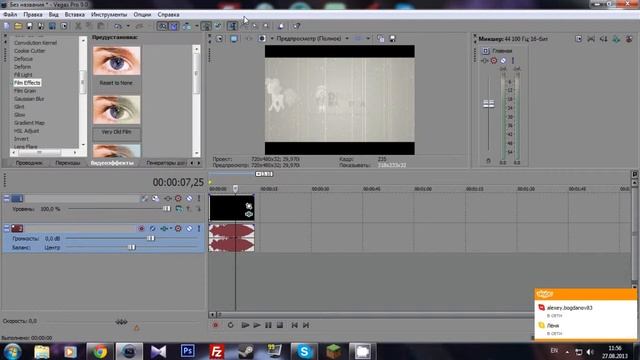640x360 pixels.
Task: Solo the master bus in the mixer
Action: pos(513,61)
